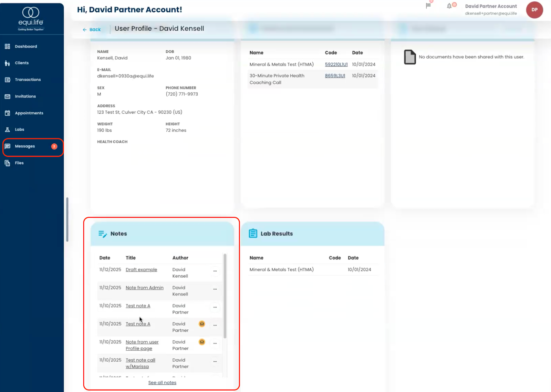
Task: Click the flag icon in header
Action: 428,6
